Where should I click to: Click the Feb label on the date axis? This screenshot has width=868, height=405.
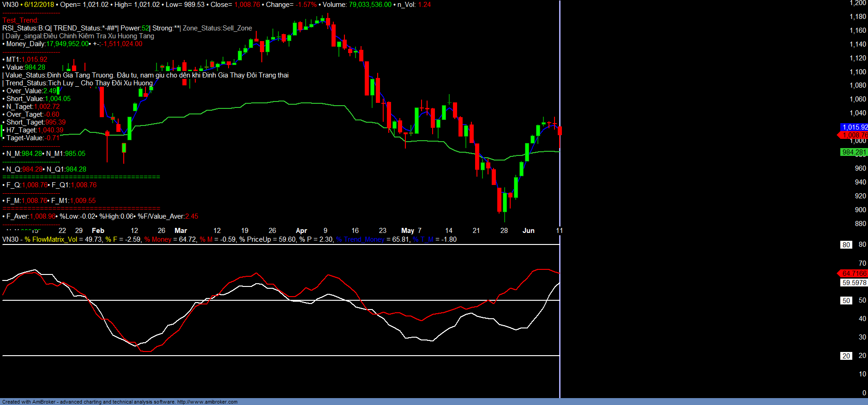(x=98, y=231)
